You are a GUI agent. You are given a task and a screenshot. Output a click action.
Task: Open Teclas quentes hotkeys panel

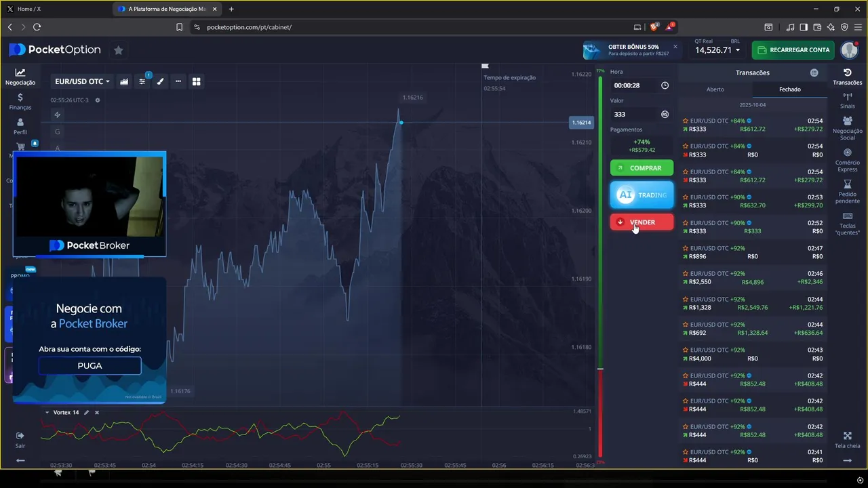click(848, 223)
